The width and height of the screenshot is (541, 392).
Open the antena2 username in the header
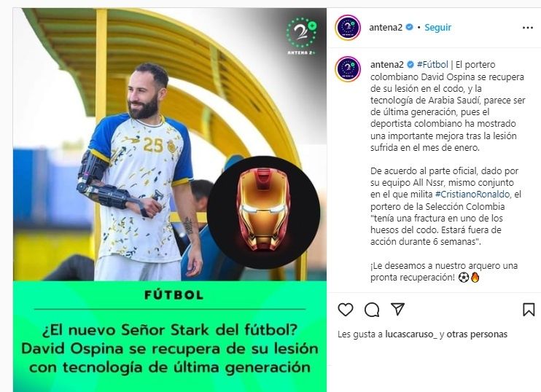point(386,27)
